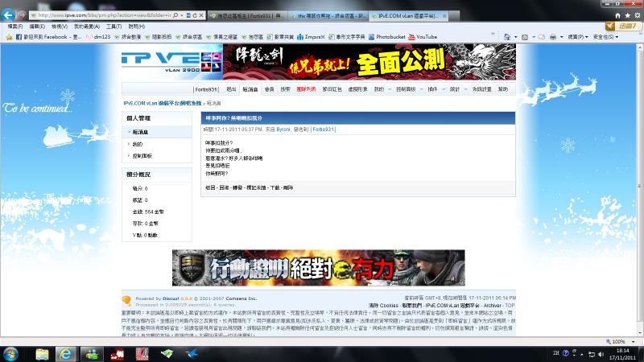Switch to the 'thx' middle browser tab
Viewport: 644px width, 362px height.
point(328,15)
